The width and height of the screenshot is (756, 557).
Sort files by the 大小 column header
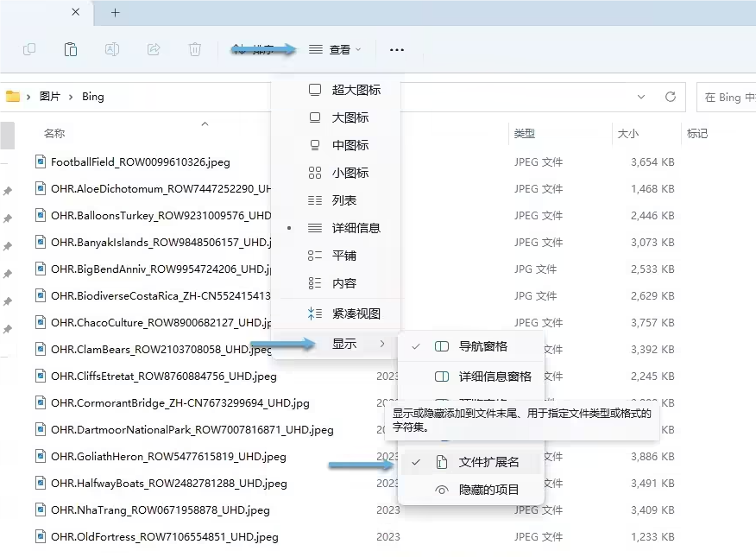(x=627, y=134)
